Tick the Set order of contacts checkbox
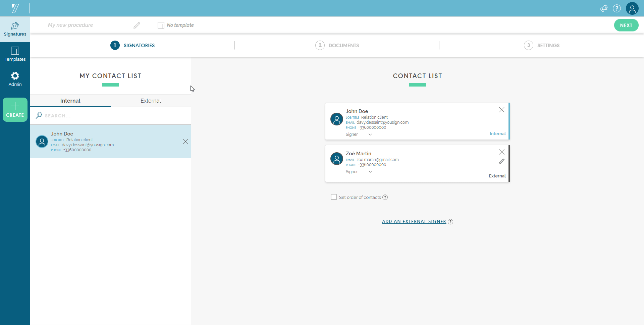Screen dimensions: 644x325 (334, 197)
